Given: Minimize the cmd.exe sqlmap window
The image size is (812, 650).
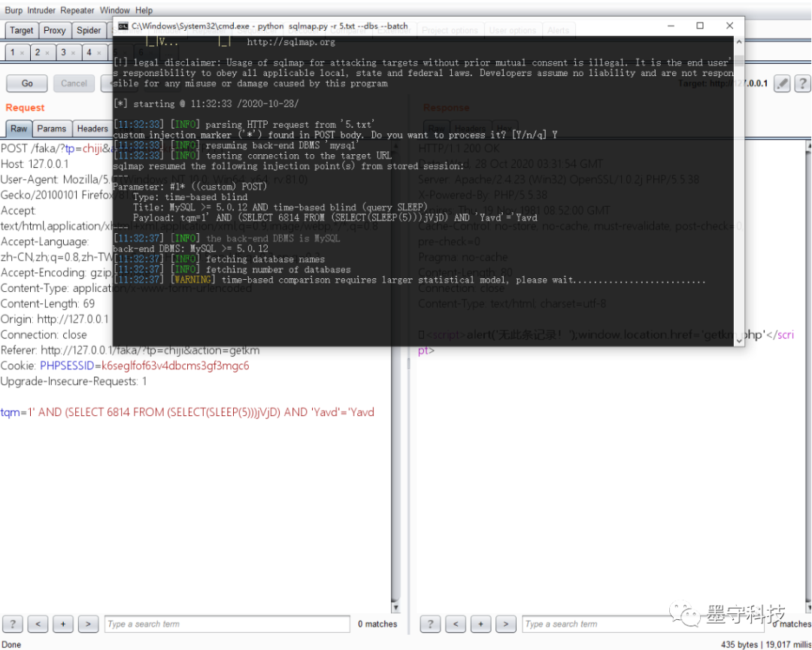Looking at the screenshot, I should point(671,26).
